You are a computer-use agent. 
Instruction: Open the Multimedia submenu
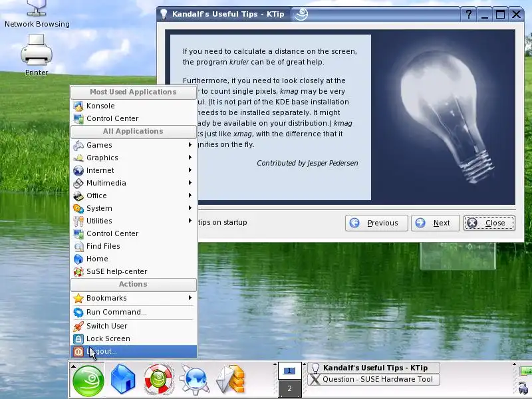click(x=134, y=183)
